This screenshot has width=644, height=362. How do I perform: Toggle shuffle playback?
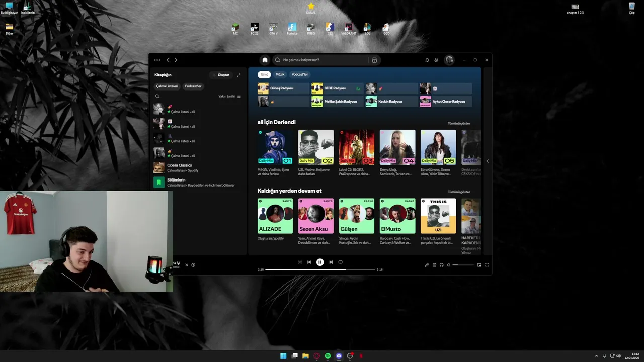pos(300,262)
